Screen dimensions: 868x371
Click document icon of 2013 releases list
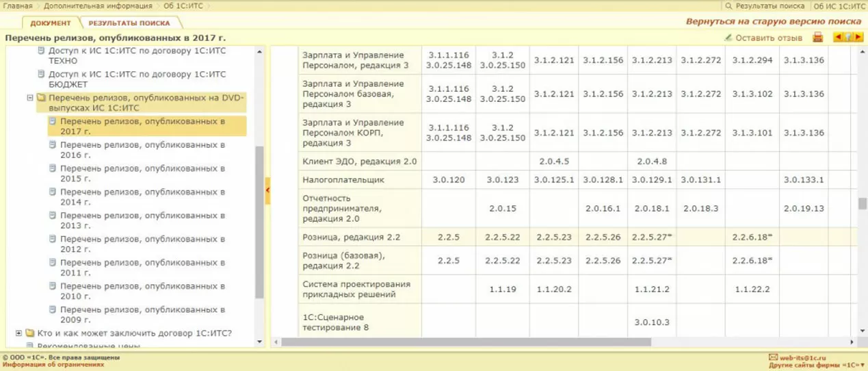52,216
